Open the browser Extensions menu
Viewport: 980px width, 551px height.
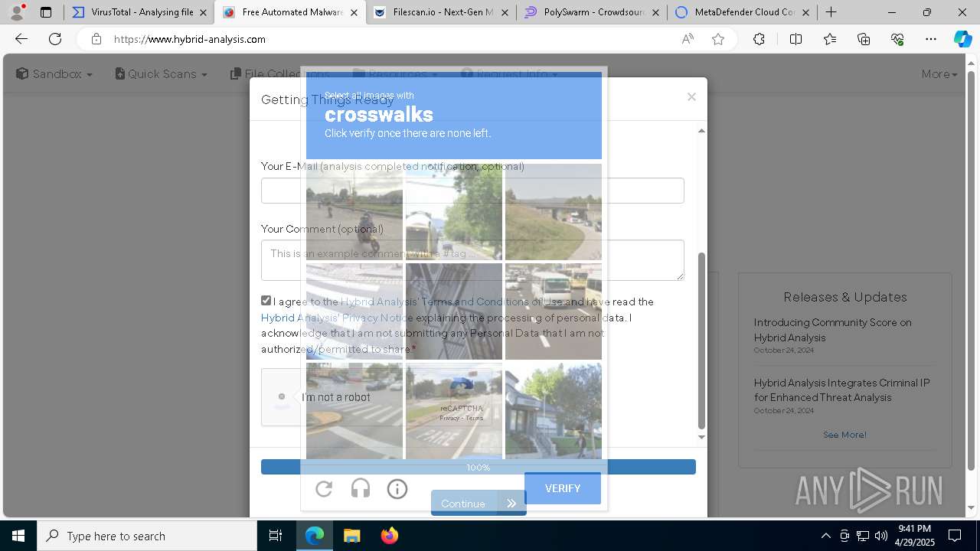759,39
